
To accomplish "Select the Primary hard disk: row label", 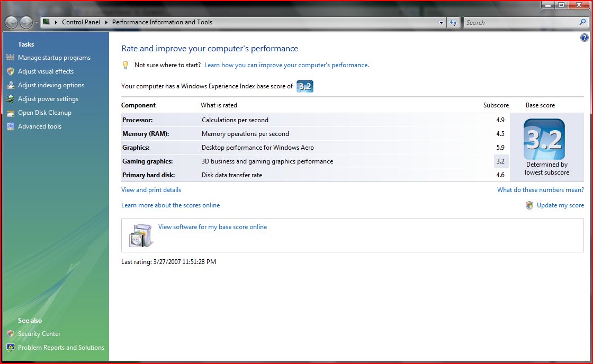I will (x=149, y=175).
